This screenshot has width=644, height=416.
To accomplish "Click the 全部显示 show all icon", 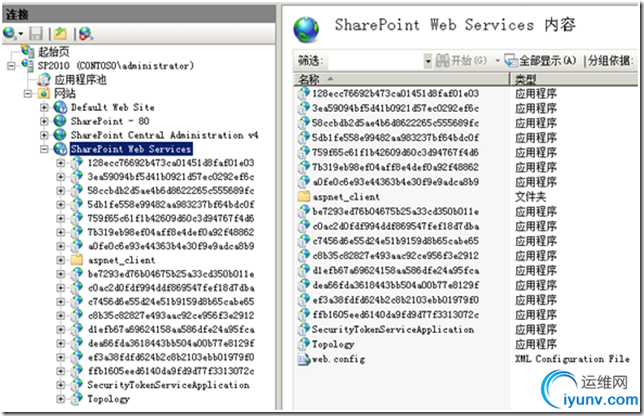I will (511, 61).
